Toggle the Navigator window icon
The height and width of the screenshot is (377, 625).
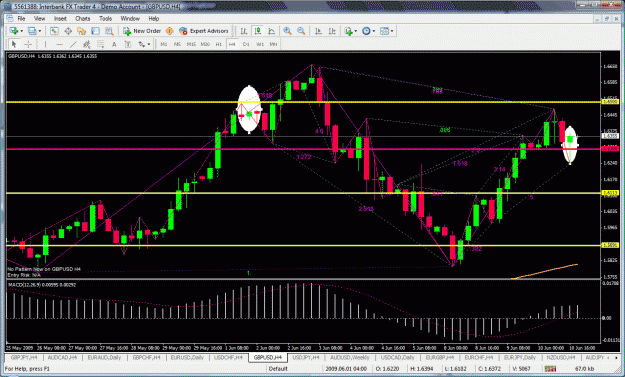click(x=82, y=31)
